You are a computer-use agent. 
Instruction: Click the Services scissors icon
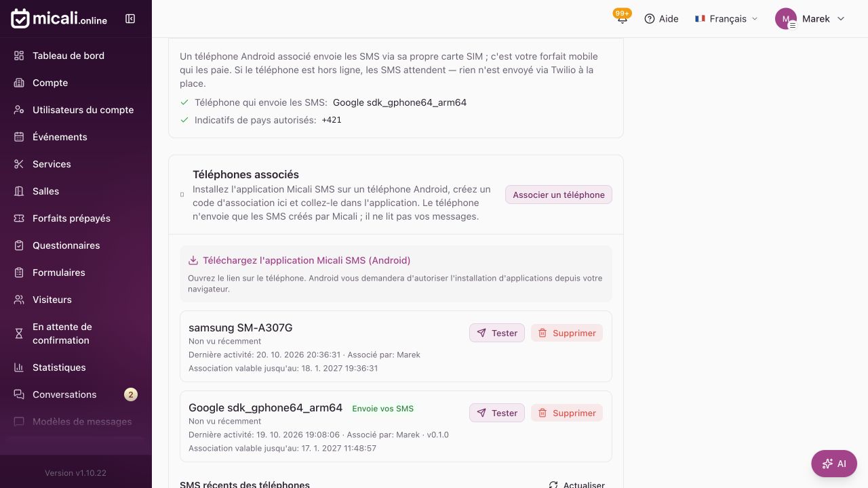19,164
